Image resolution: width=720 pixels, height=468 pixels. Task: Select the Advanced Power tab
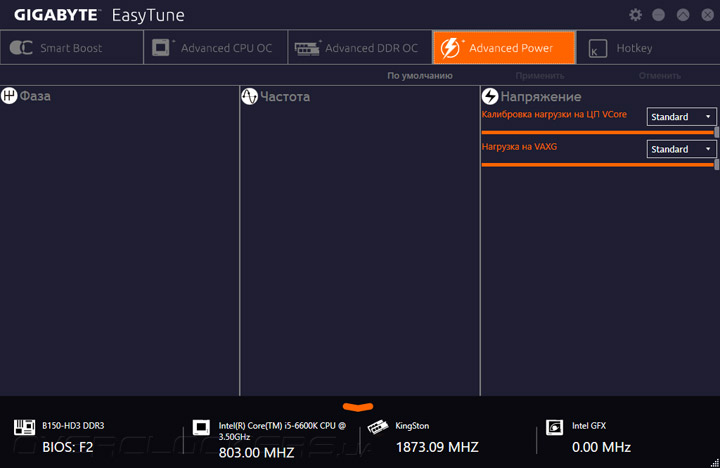pos(504,48)
